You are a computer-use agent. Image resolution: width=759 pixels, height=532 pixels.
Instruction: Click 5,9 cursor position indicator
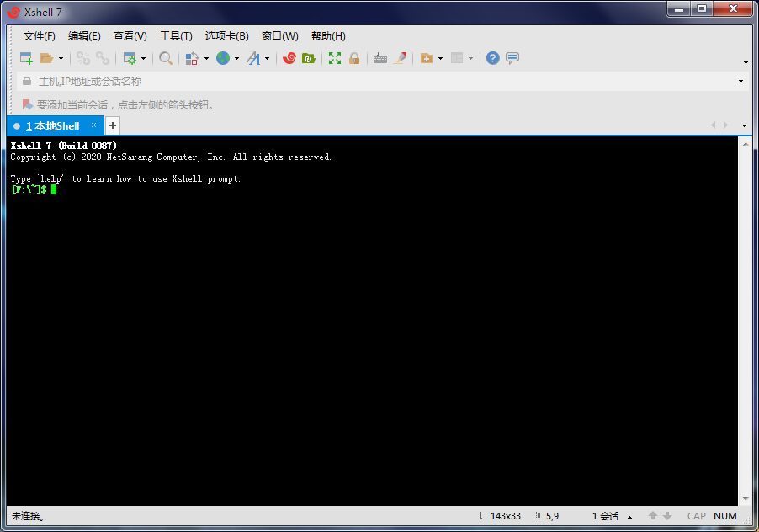point(548,516)
